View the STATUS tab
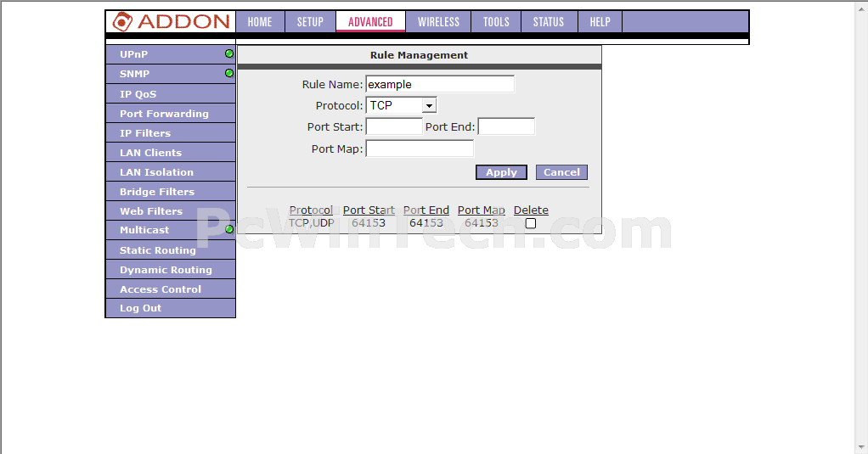 [x=549, y=21]
